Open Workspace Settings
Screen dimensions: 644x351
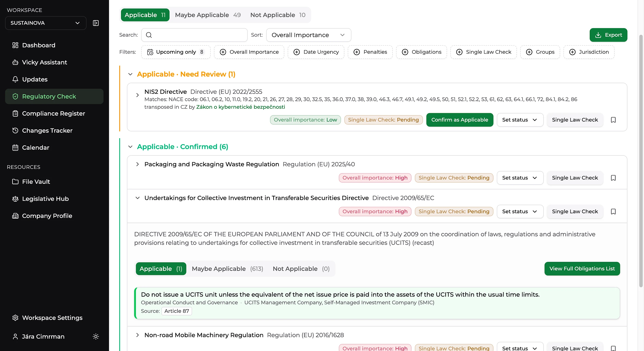click(54, 317)
